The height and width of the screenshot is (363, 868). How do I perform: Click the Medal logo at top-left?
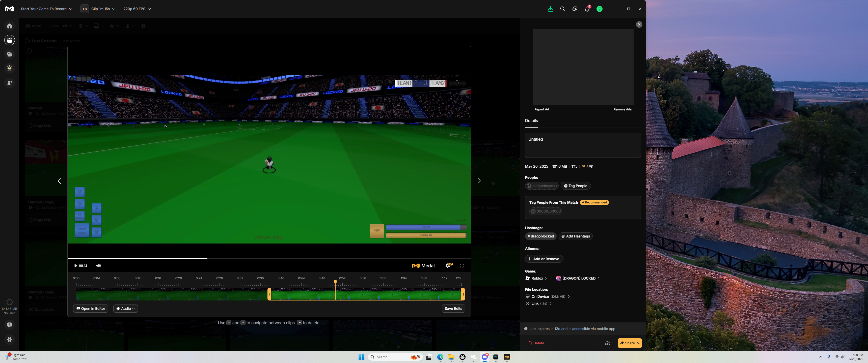9,9
